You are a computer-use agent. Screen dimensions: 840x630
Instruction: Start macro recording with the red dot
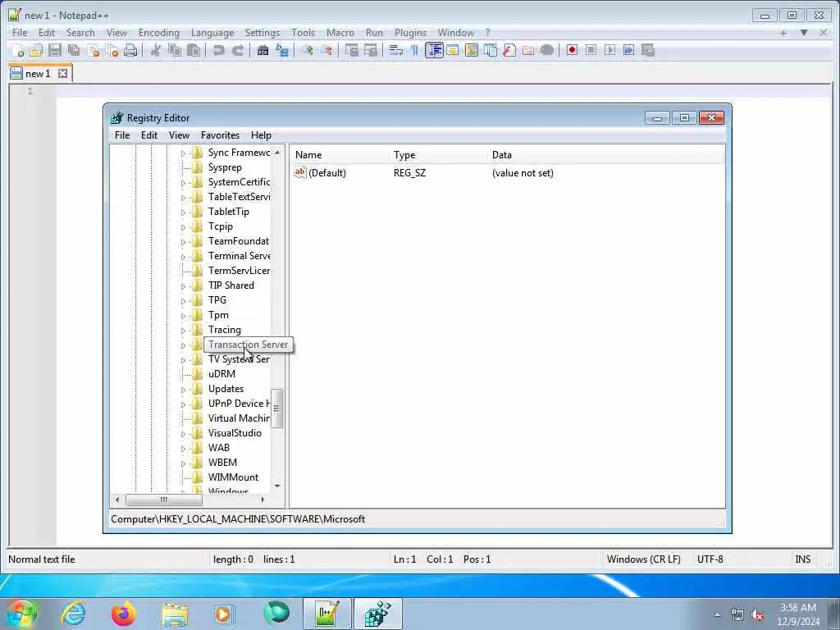[x=572, y=50]
